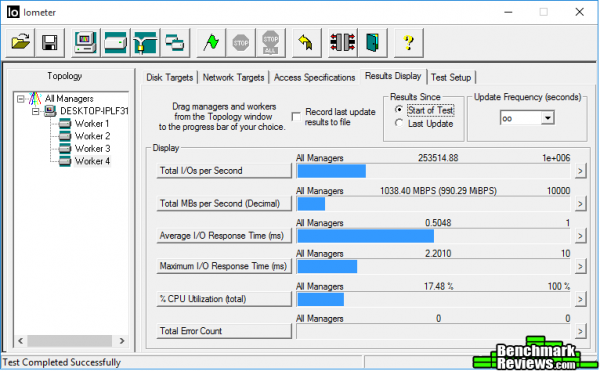The width and height of the screenshot is (600, 371).
Task: Click the 17.48 % CPU value
Action: 439,286
